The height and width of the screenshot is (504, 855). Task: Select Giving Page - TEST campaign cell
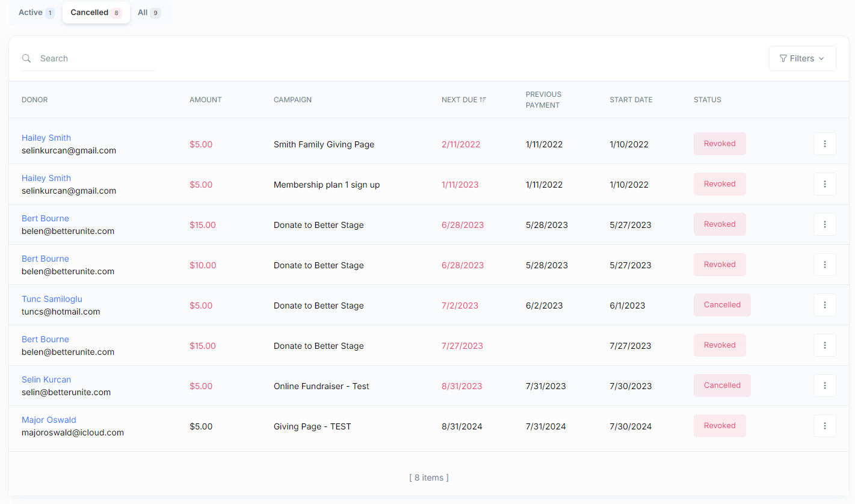click(312, 426)
